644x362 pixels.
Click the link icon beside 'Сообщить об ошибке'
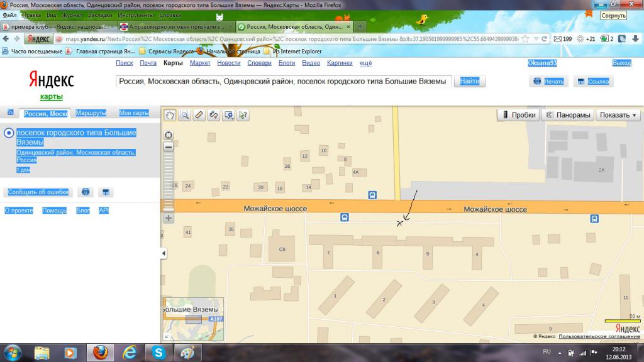coord(106,192)
